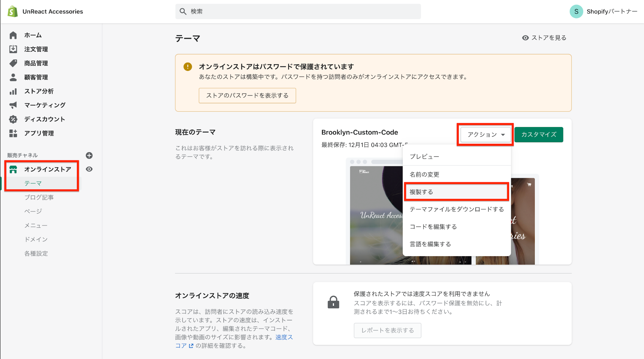Click eye icon beside オンラインストア channel
This screenshot has height=359, width=644.
[89, 169]
